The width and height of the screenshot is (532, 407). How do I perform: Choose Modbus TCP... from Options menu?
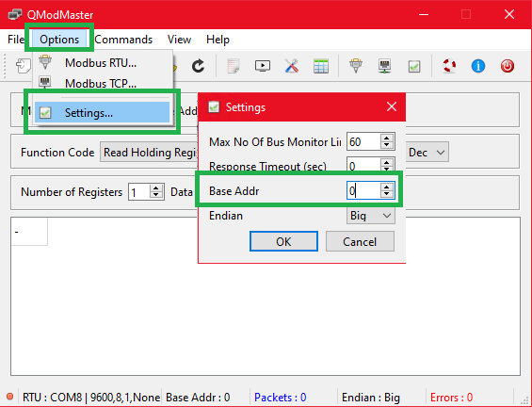click(x=104, y=83)
